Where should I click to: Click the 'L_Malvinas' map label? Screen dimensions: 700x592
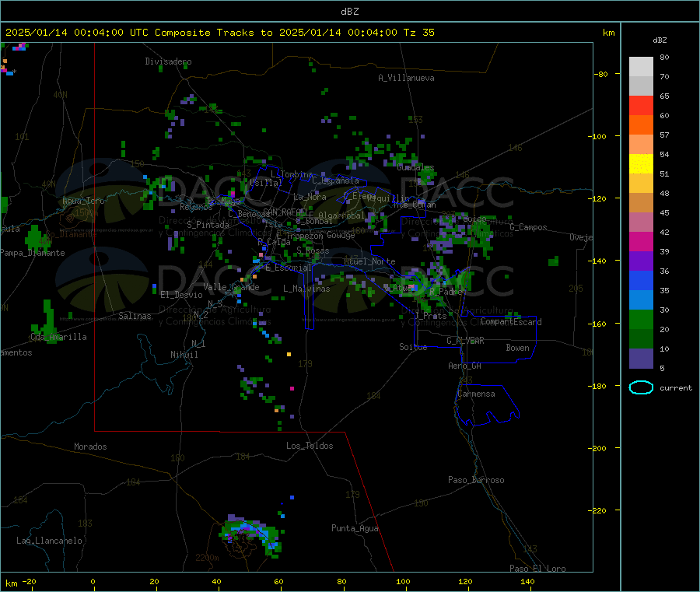point(306,289)
